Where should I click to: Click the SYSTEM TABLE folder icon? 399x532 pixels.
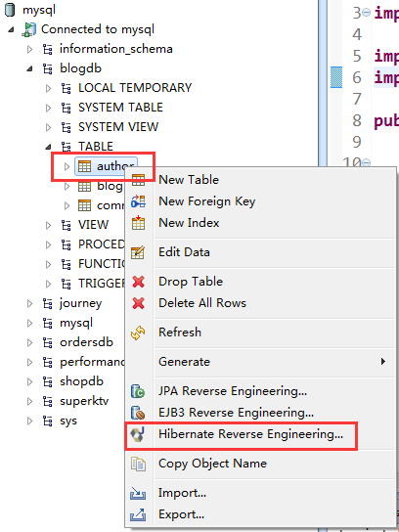(66, 109)
